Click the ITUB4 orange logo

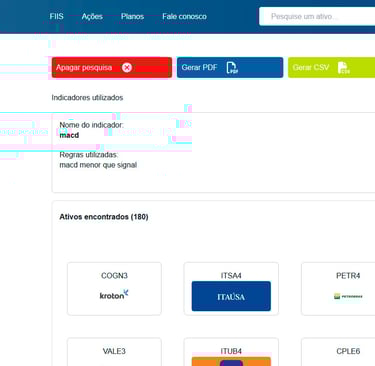(231, 361)
